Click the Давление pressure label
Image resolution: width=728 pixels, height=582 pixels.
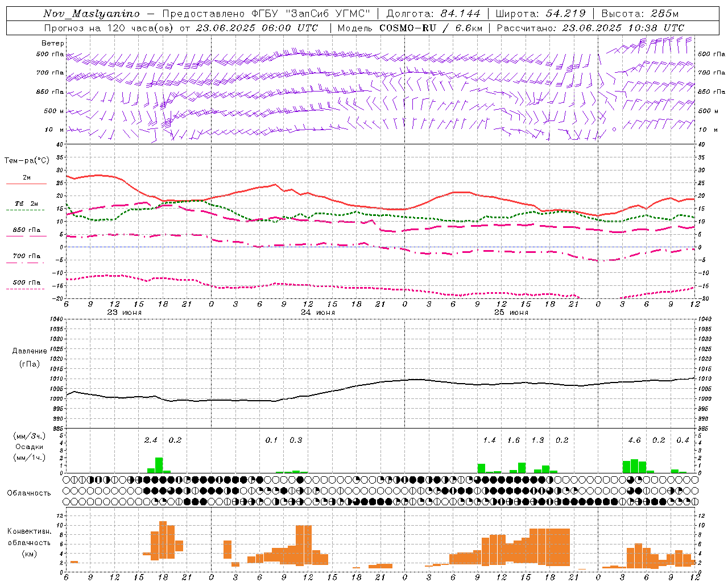click(30, 351)
